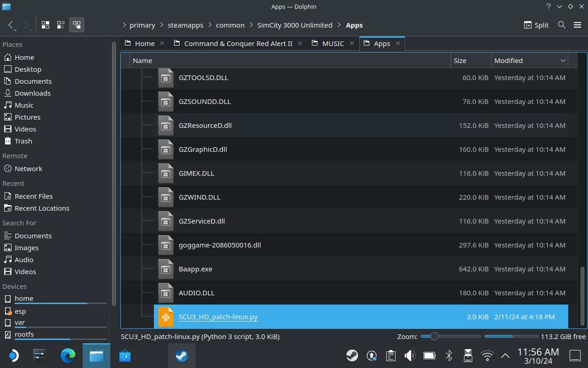Viewport: 588px width, 368px height.
Task: Open the Dolphin window menu icon
Action: (x=6, y=7)
